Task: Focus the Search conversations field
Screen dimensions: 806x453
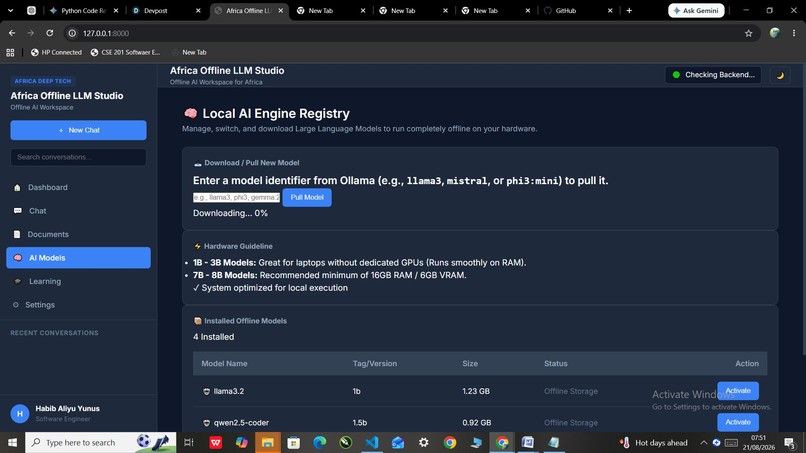Action: [x=78, y=157]
